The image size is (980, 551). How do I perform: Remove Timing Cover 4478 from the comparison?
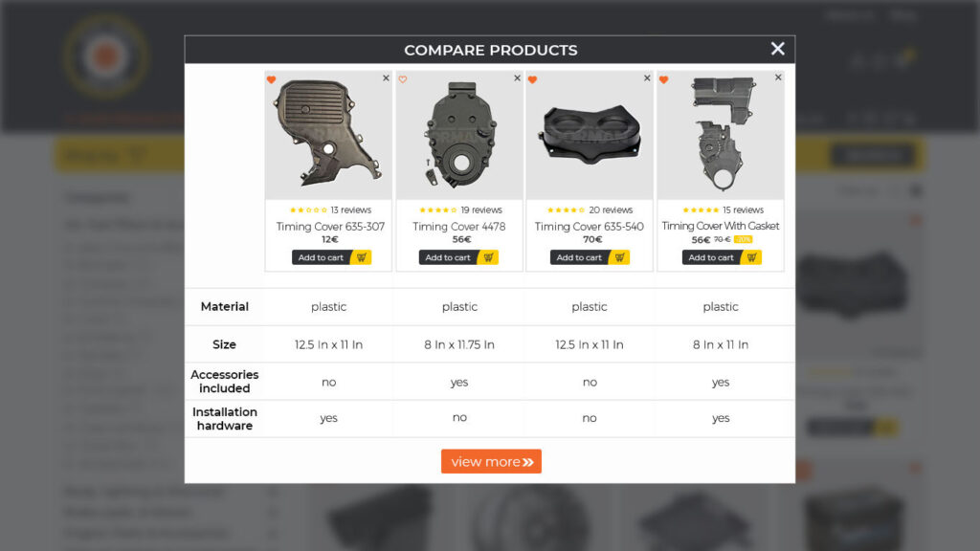pos(517,78)
